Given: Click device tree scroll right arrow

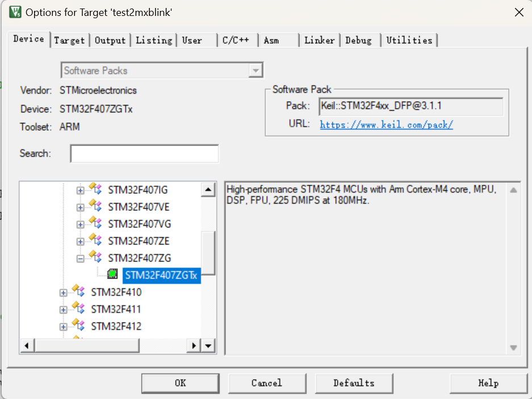Looking at the screenshot, I should click(x=194, y=346).
